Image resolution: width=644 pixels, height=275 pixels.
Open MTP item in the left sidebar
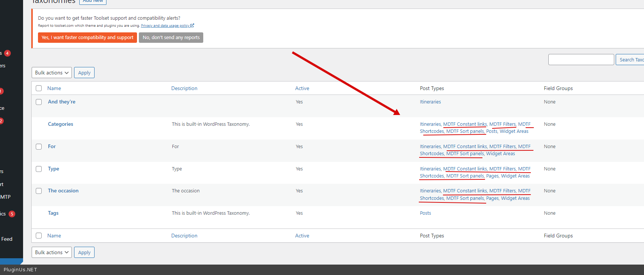(6, 197)
